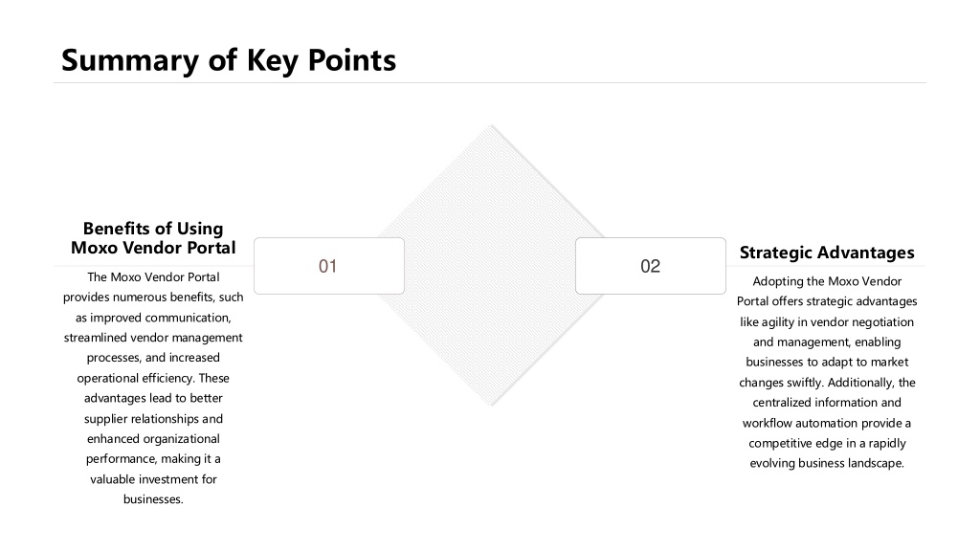This screenshot has width=980, height=551.
Task: Click the paragraph starting 'Adopting the Moxo Vendor'
Action: point(827,372)
